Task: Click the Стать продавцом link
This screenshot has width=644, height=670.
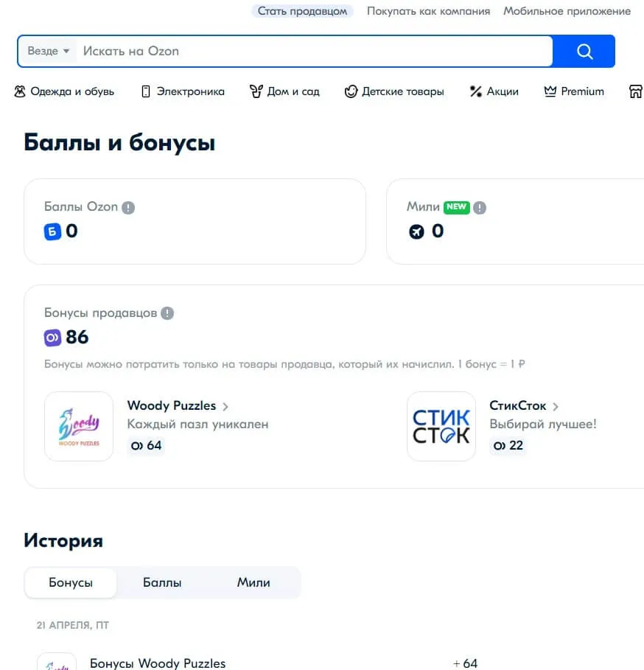Action: pos(302,11)
